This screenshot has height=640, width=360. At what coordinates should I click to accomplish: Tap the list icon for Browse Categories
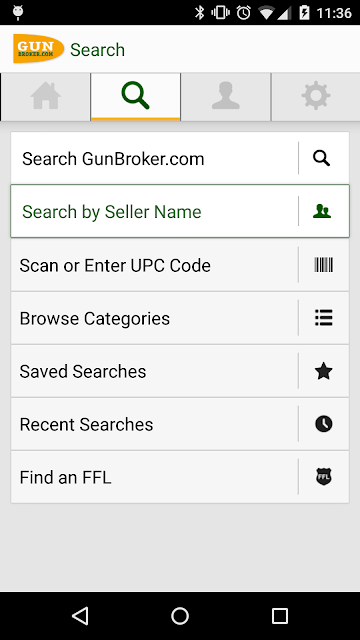(324, 318)
